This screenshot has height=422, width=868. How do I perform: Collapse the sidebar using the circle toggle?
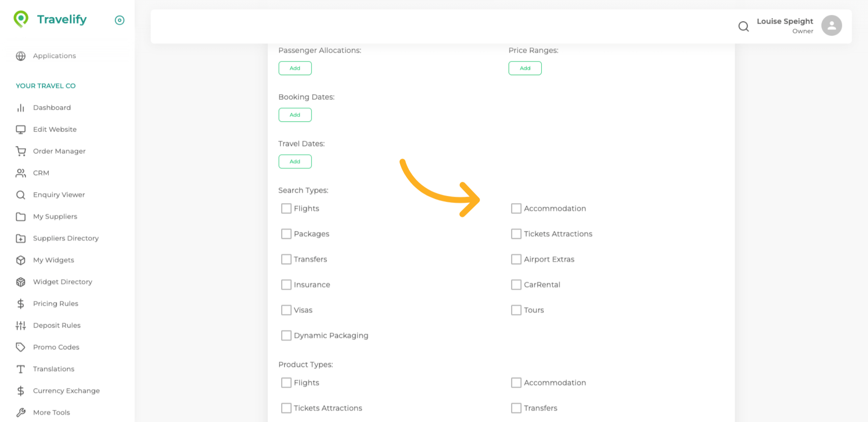119,20
